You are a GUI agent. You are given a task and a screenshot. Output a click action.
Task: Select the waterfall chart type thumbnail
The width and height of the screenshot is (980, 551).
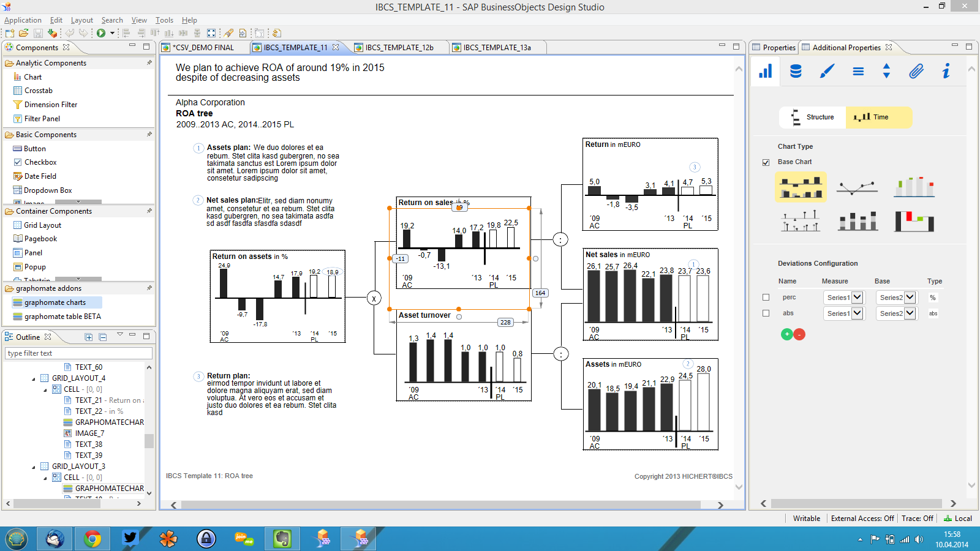pos(914,220)
